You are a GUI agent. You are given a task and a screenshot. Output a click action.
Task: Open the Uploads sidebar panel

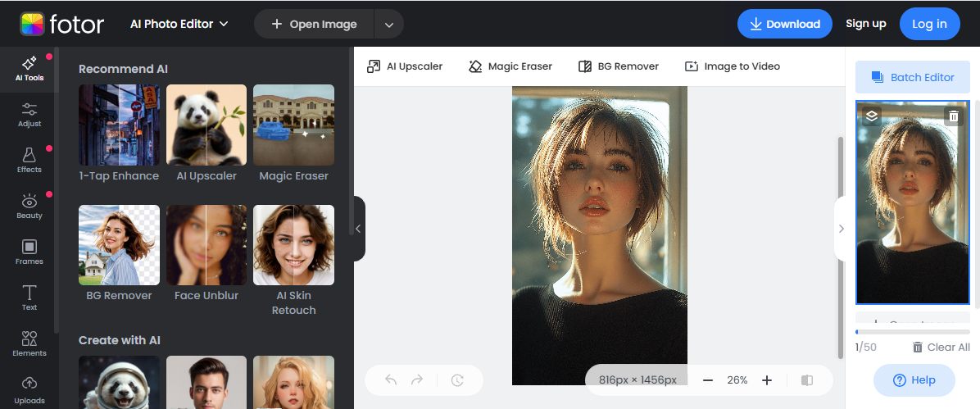(29, 390)
